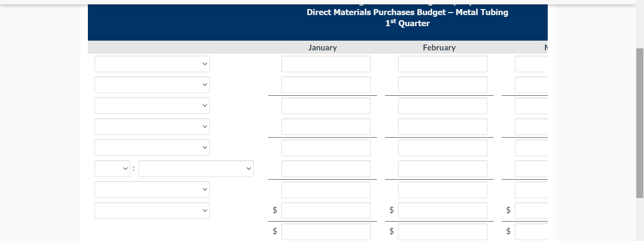This screenshot has height=241, width=644.
Task: Open the eighth row label dropdown
Action: click(152, 210)
